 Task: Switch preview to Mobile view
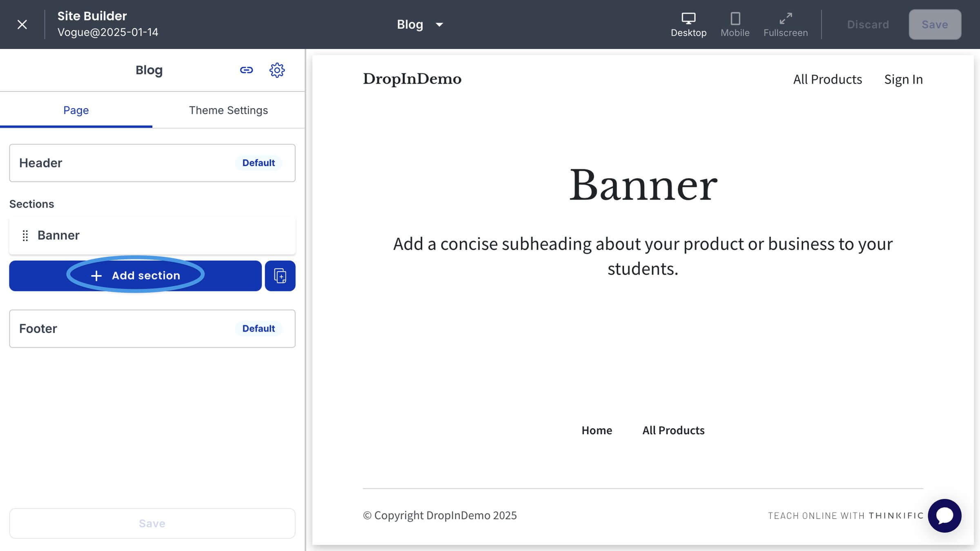click(x=735, y=24)
